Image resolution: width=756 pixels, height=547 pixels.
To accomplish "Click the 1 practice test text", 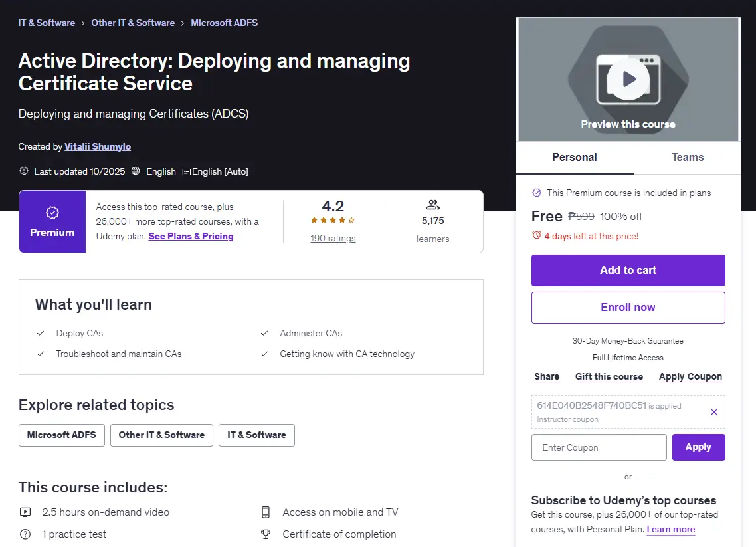I will 74,534.
